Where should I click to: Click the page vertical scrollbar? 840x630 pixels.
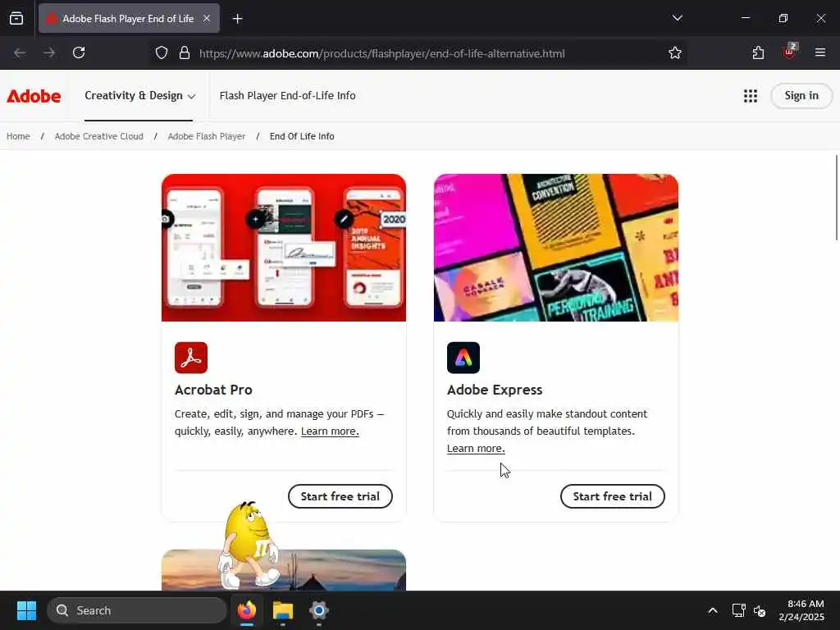tap(836, 199)
